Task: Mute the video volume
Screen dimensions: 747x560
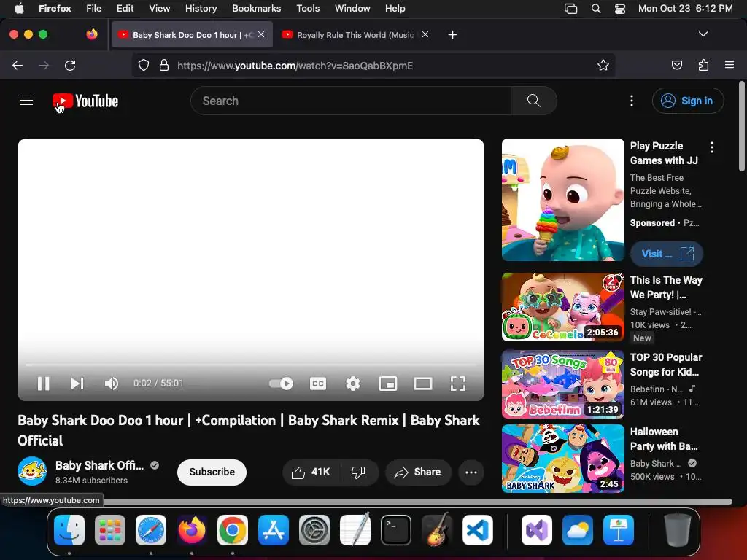Action: 112,384
